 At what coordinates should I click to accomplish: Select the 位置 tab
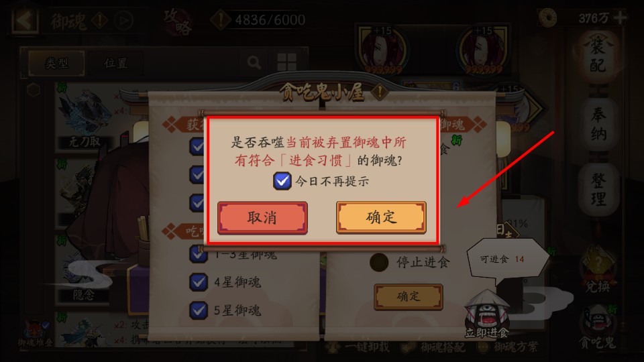(116, 63)
